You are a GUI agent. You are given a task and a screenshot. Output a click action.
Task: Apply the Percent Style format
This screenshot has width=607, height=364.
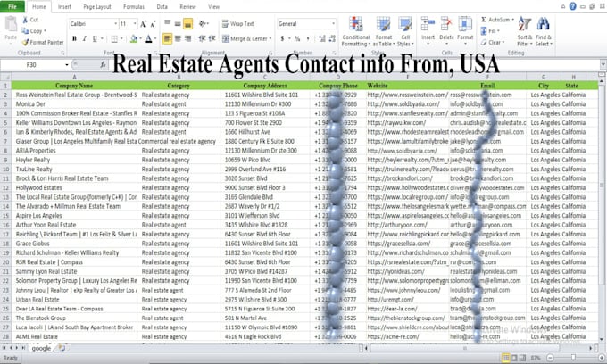297,38
